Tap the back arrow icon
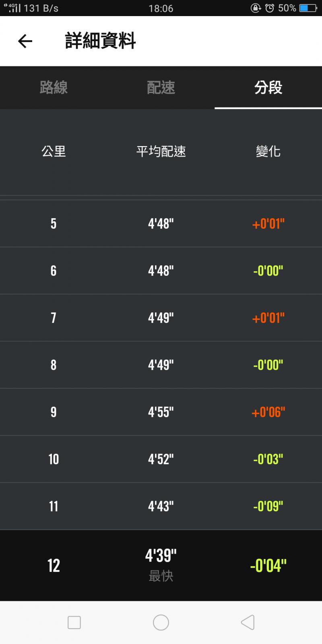This screenshot has height=644, width=322. (x=25, y=41)
